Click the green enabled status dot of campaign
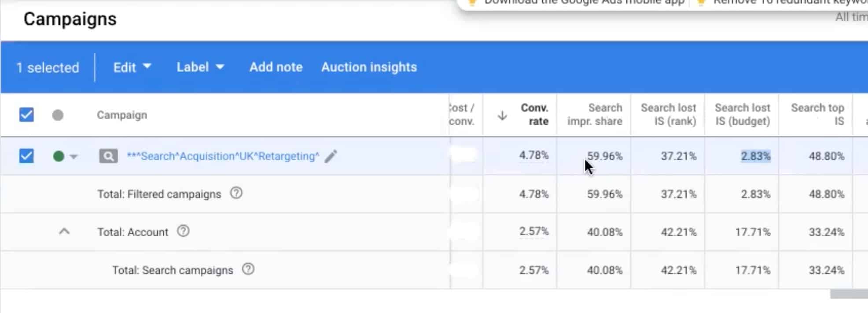 (59, 156)
